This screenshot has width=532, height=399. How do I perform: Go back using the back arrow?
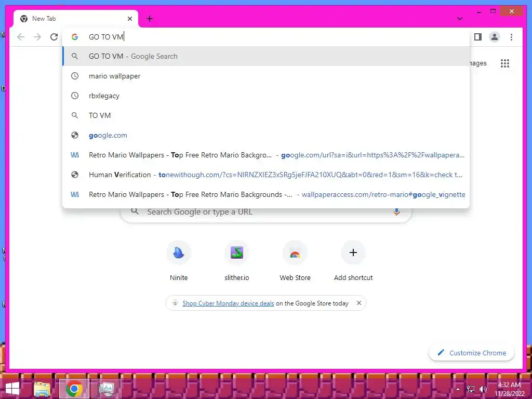point(21,37)
